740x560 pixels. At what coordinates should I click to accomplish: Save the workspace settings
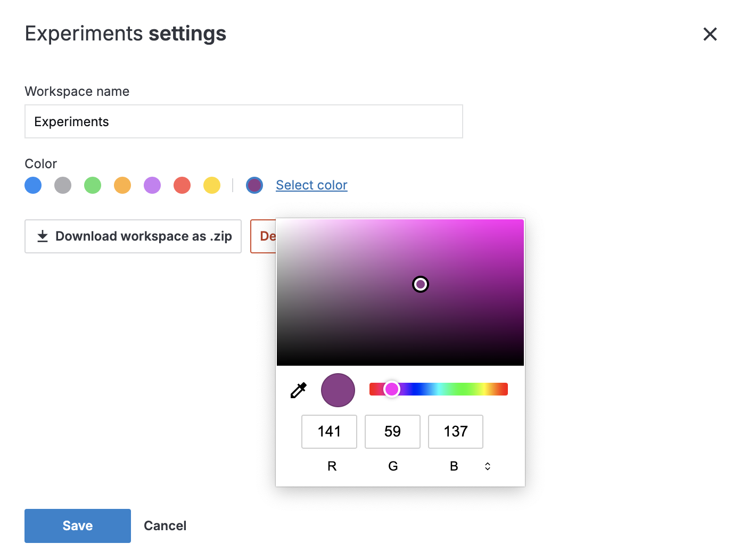tap(77, 525)
